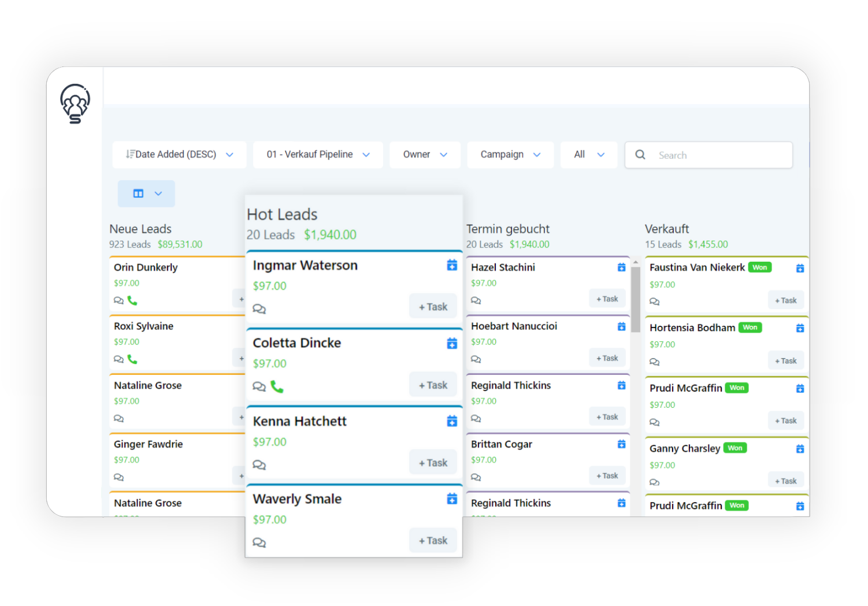Click the calendar icon on Ingmar Waterson card
The width and height of the screenshot is (868, 606).
point(452,265)
